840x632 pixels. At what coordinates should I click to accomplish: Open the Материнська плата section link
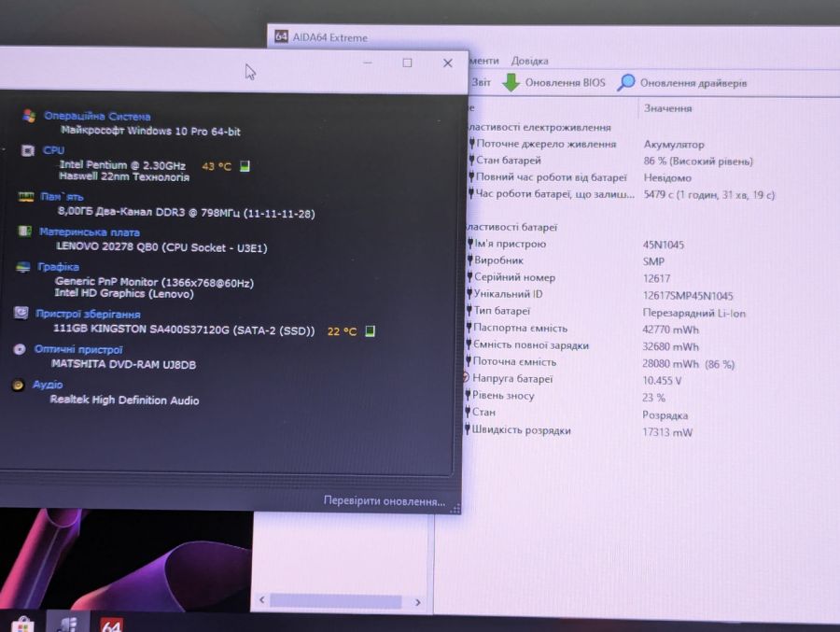coord(90,232)
